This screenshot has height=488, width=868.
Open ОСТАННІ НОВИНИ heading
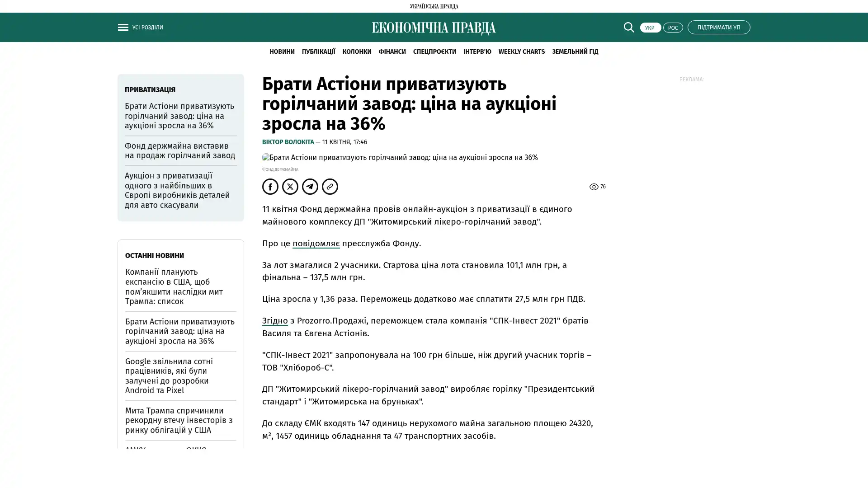pyautogui.click(x=155, y=256)
